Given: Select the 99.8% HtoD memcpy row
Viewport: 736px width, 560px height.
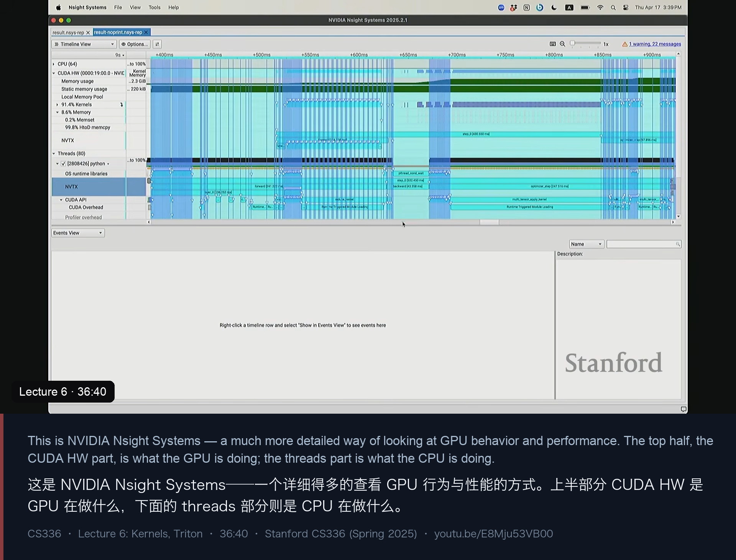Looking at the screenshot, I should [89, 128].
